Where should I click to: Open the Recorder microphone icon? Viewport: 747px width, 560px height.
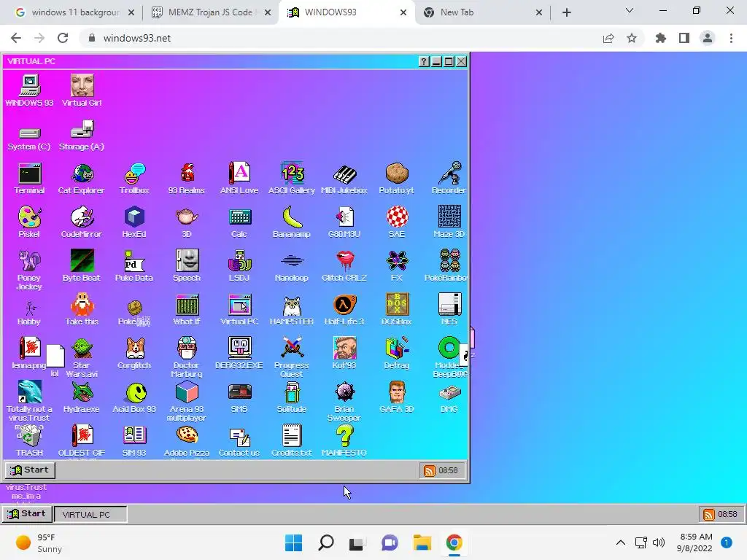coord(449,179)
